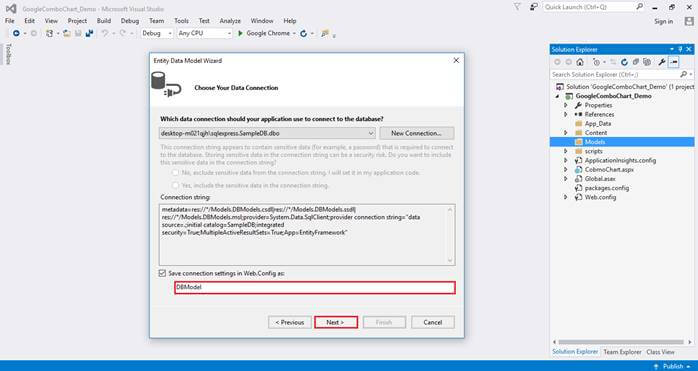Viewport: 698px width, 371px height.
Task: Expand the CobmoChart.aspx node
Action: tap(566, 169)
